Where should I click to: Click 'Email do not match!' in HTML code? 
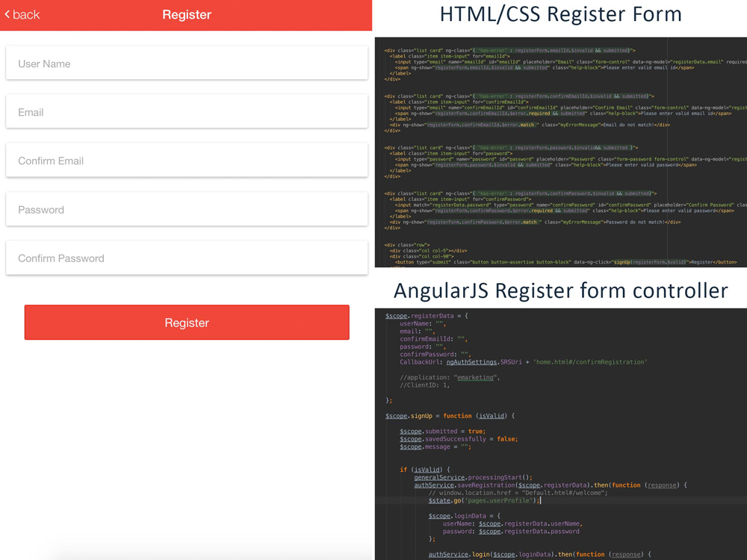click(x=636, y=125)
